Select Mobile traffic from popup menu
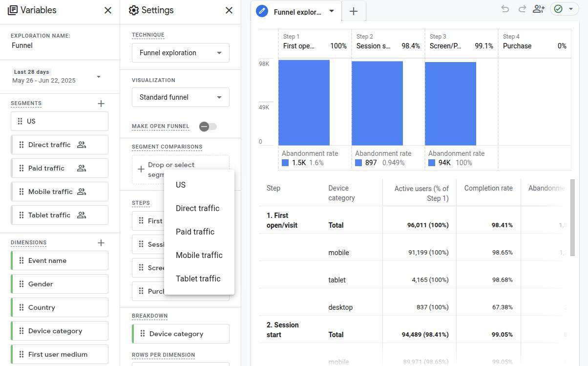 (x=199, y=255)
